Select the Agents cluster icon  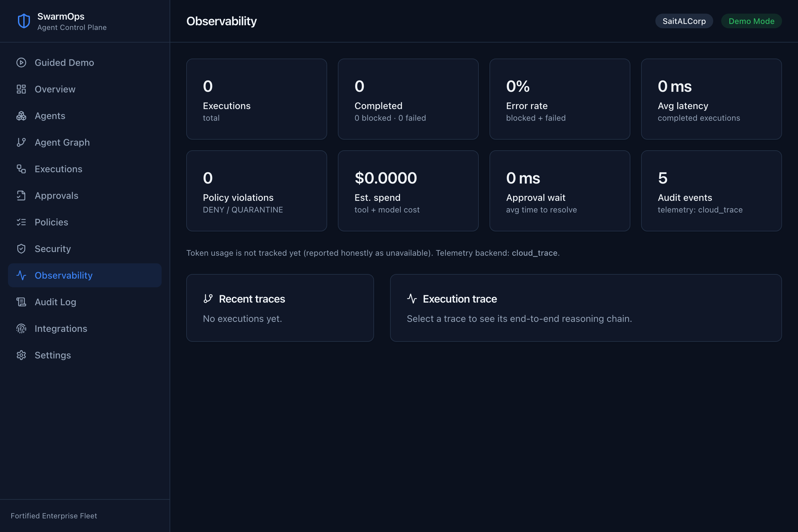(x=21, y=116)
